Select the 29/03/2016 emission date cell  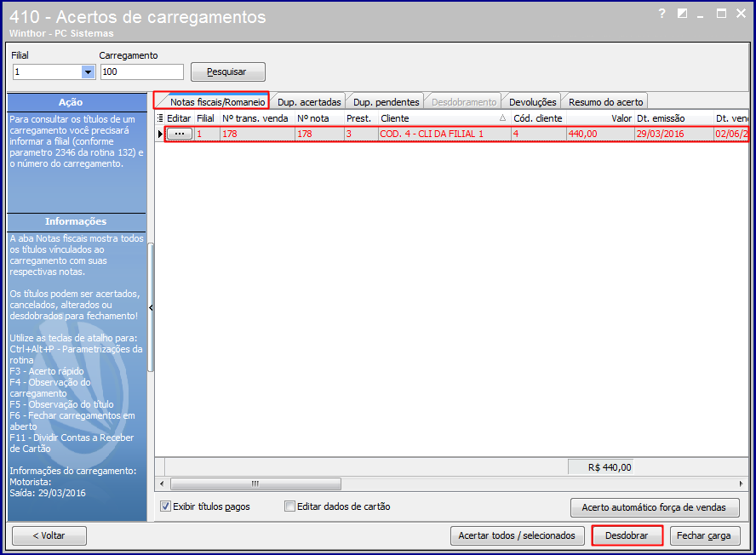[674, 134]
